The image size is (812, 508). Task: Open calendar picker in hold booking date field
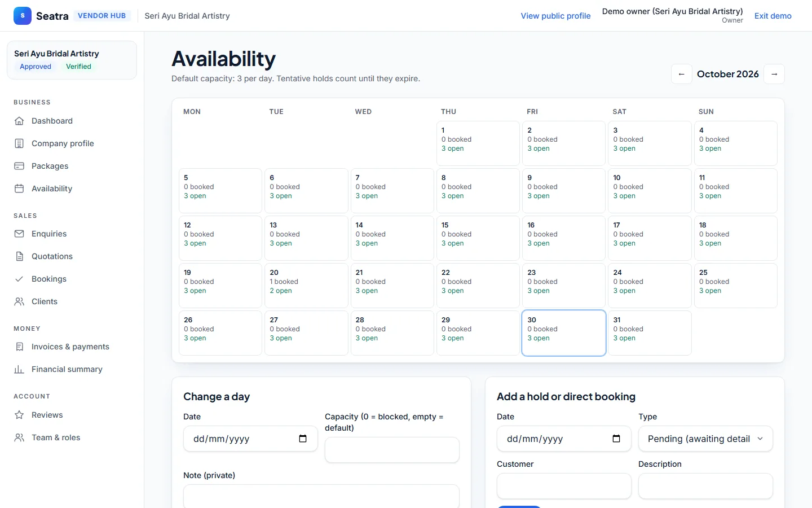click(x=616, y=439)
